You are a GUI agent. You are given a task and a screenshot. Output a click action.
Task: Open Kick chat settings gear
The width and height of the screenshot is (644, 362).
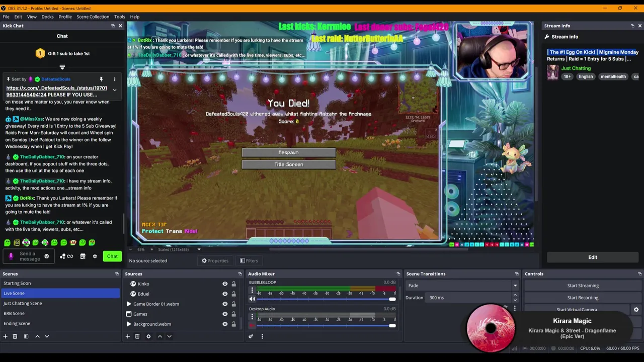[x=95, y=256]
